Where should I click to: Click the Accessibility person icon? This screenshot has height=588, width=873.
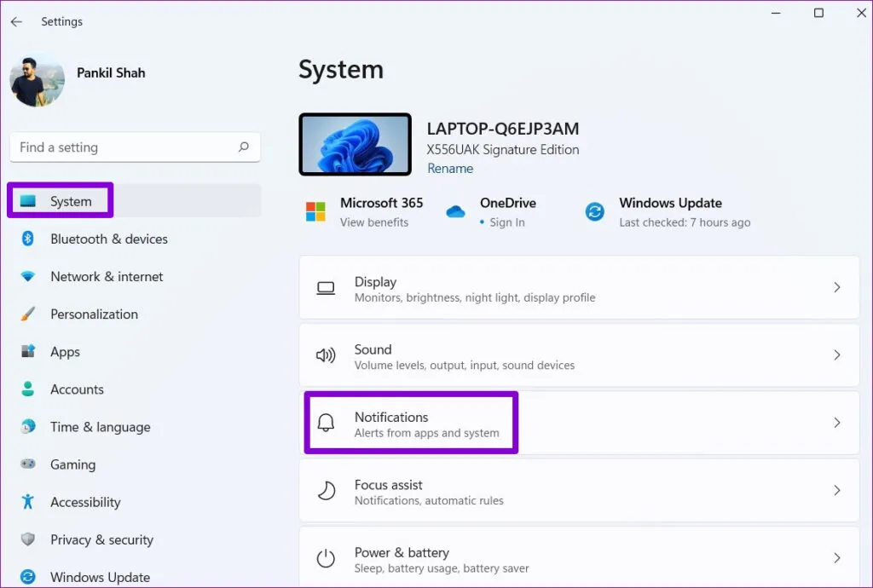pos(28,502)
